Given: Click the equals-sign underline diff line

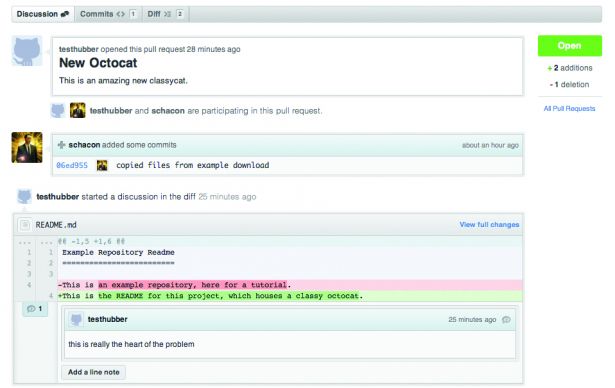Looking at the screenshot, I should click(118, 263).
